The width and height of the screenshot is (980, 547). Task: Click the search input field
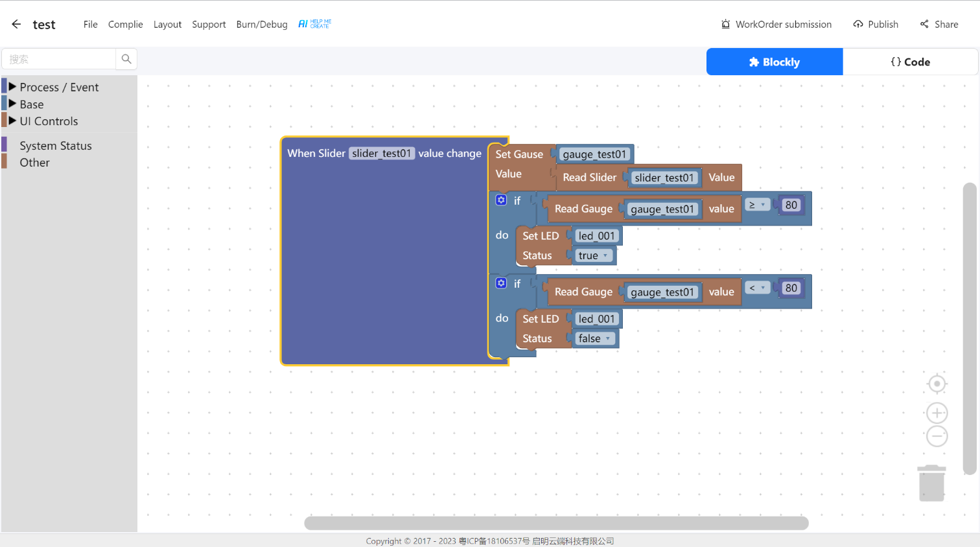pyautogui.click(x=58, y=59)
